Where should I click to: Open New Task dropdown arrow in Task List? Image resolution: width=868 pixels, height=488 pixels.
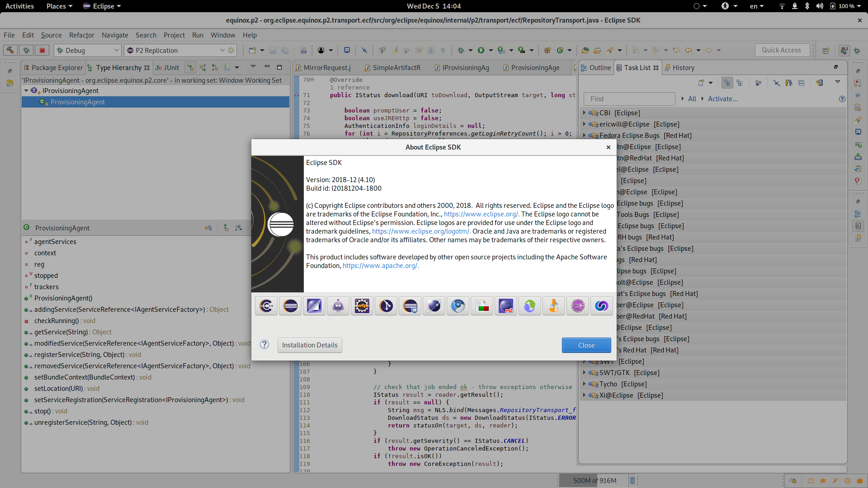711,83
